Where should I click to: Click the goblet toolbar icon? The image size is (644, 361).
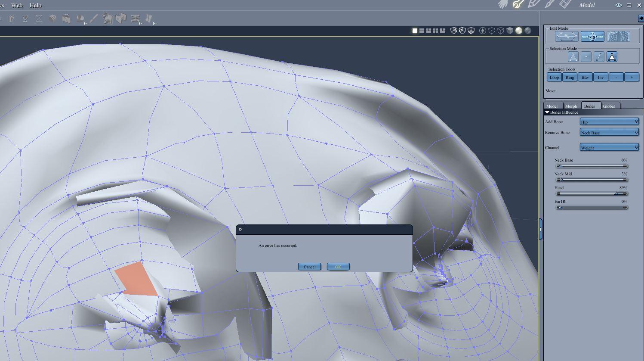tap(25, 19)
